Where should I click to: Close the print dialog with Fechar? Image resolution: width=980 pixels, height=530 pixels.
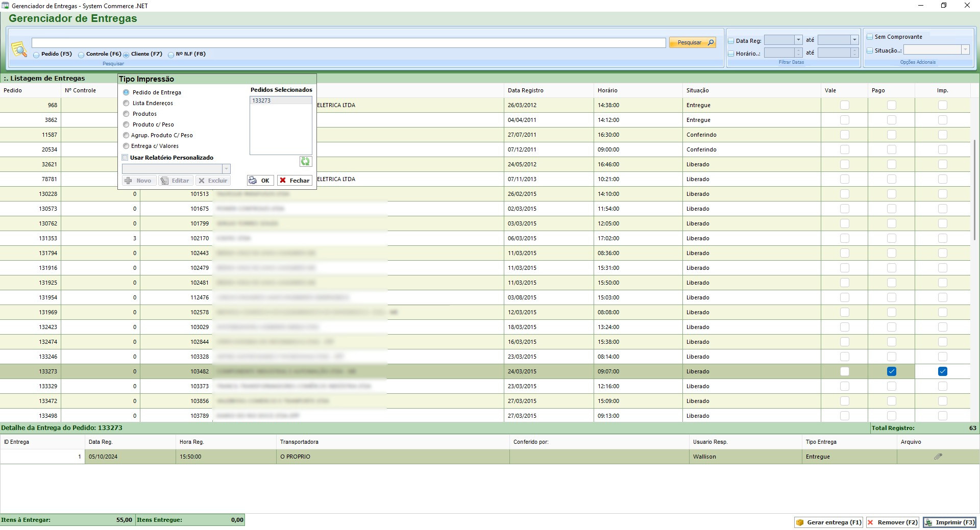[295, 181]
